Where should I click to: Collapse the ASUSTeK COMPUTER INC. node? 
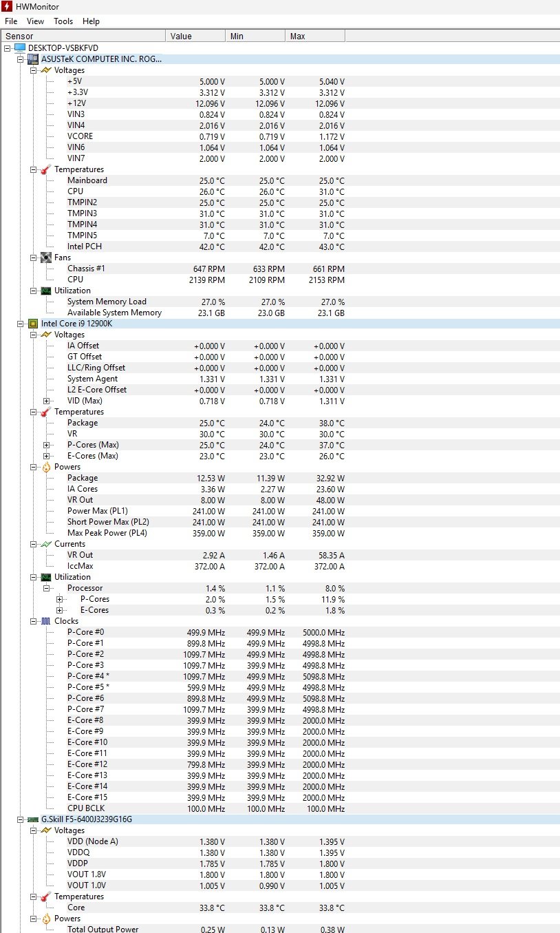pos(21,59)
